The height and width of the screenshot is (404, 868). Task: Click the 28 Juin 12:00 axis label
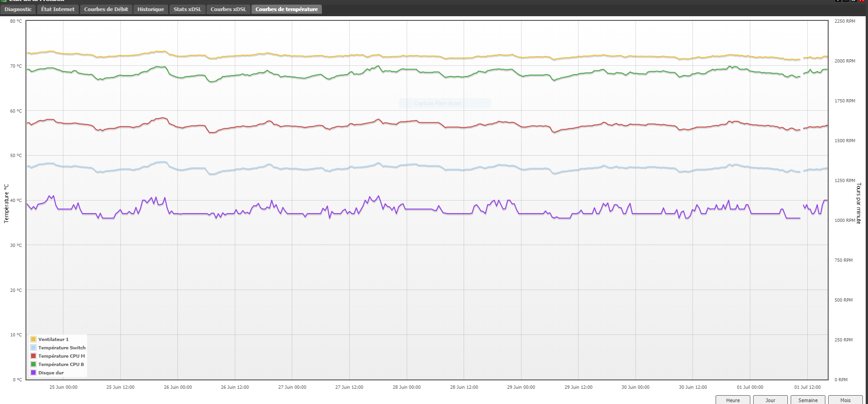click(x=464, y=387)
